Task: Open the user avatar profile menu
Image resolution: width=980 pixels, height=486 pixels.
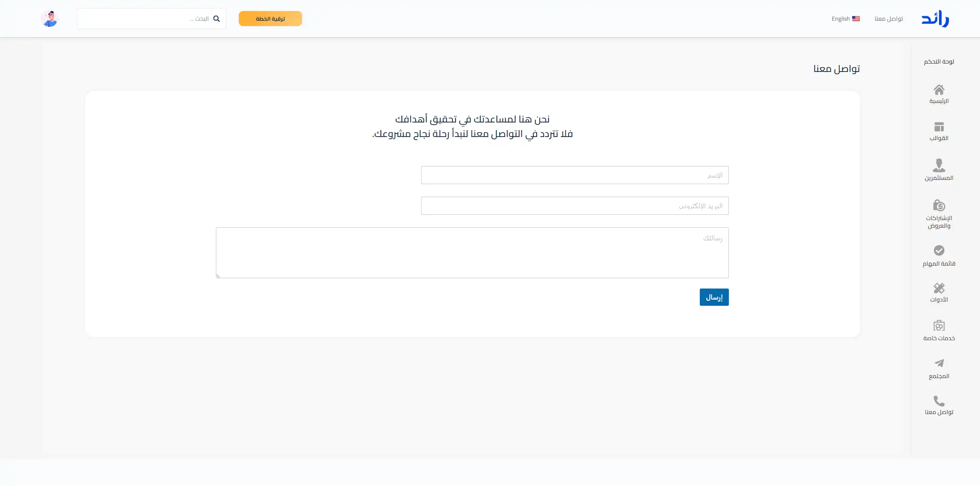Action: 49,19
